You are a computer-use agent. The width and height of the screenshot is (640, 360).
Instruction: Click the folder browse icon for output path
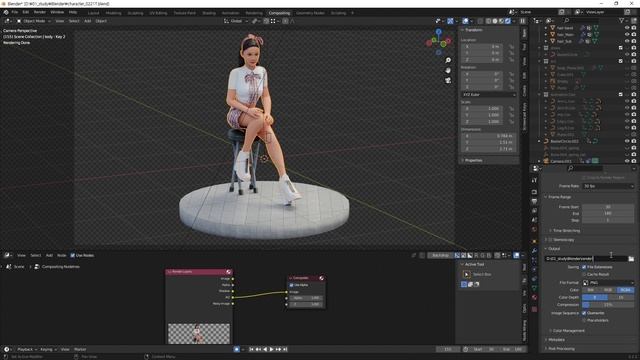pos(631,259)
